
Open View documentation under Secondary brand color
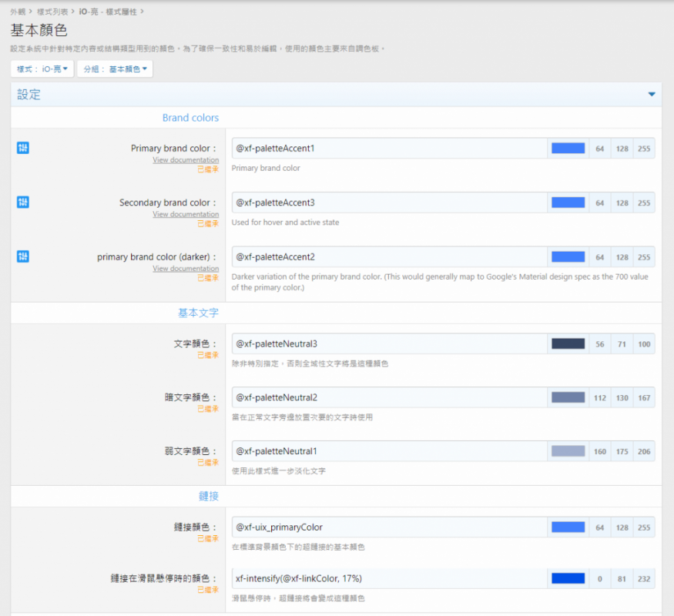click(x=185, y=214)
